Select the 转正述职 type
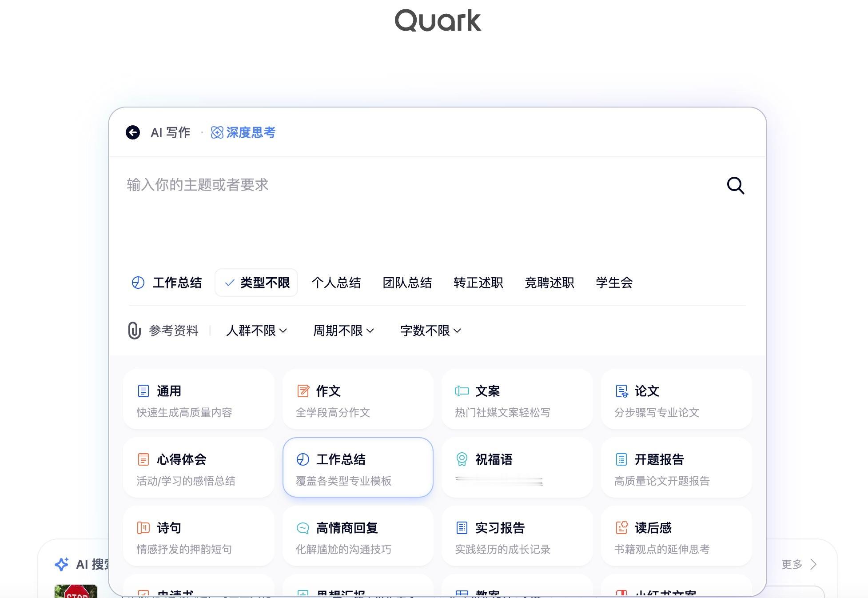 coord(478,283)
